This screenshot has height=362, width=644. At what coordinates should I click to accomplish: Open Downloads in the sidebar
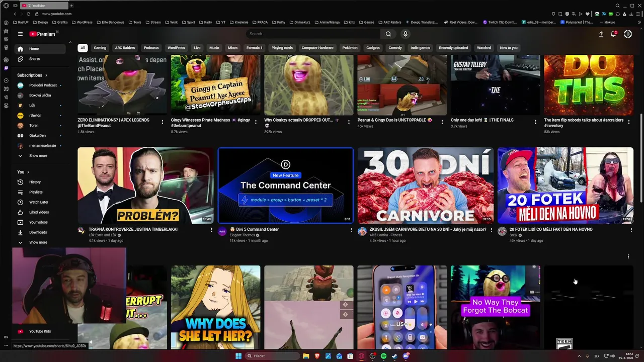(40, 232)
